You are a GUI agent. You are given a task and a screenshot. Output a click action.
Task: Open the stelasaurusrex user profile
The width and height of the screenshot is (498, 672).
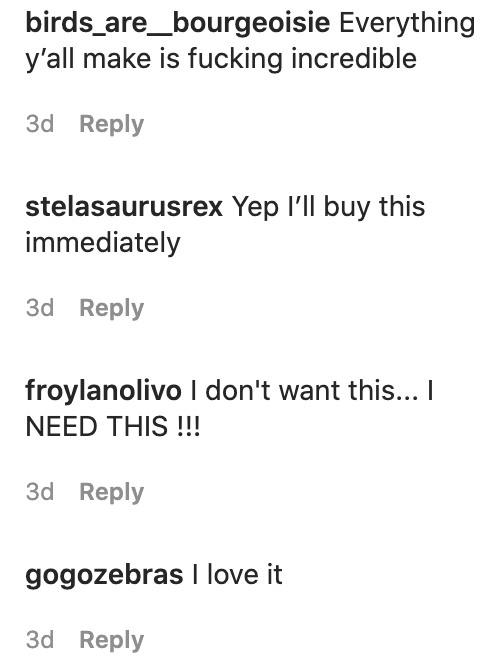coord(124,207)
